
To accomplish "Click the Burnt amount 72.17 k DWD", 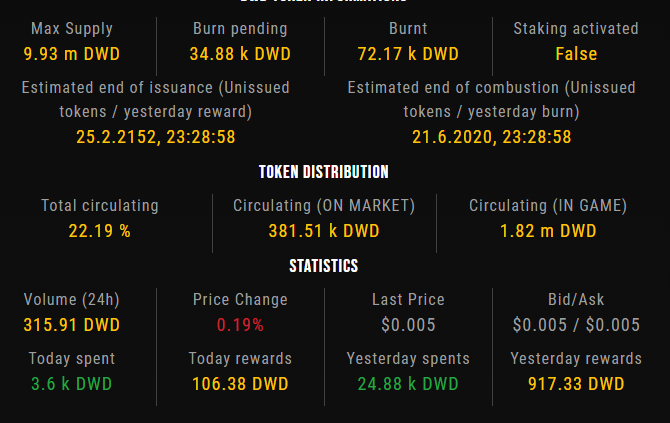I will pos(408,53).
